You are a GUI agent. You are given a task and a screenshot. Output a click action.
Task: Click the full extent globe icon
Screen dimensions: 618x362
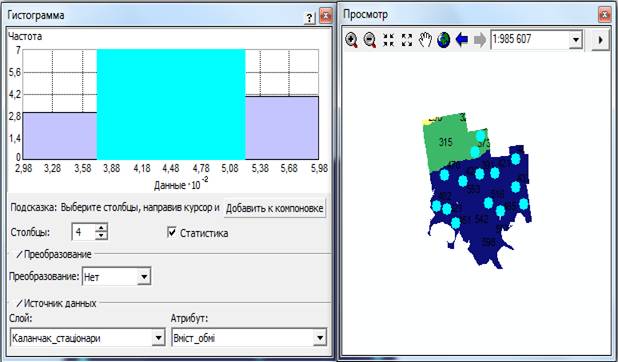[x=444, y=40]
